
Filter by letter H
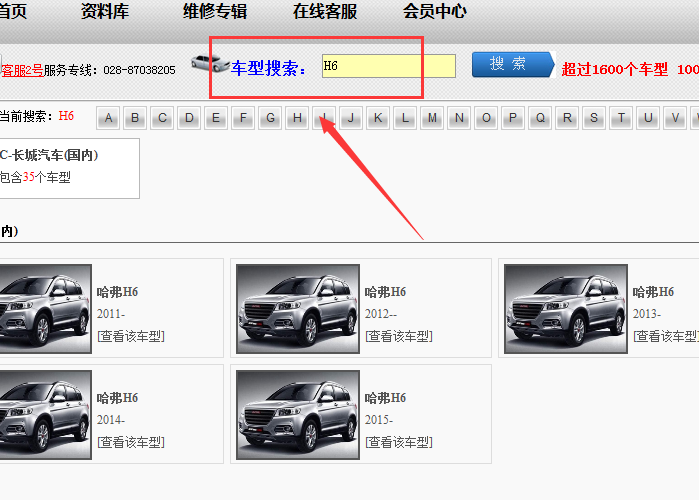coord(297,118)
